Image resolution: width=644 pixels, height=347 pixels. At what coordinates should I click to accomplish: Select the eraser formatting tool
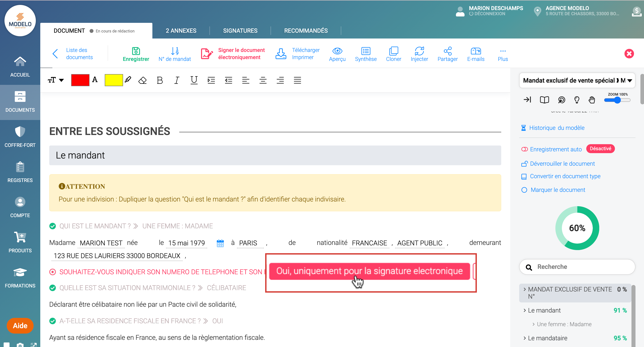[143, 80]
